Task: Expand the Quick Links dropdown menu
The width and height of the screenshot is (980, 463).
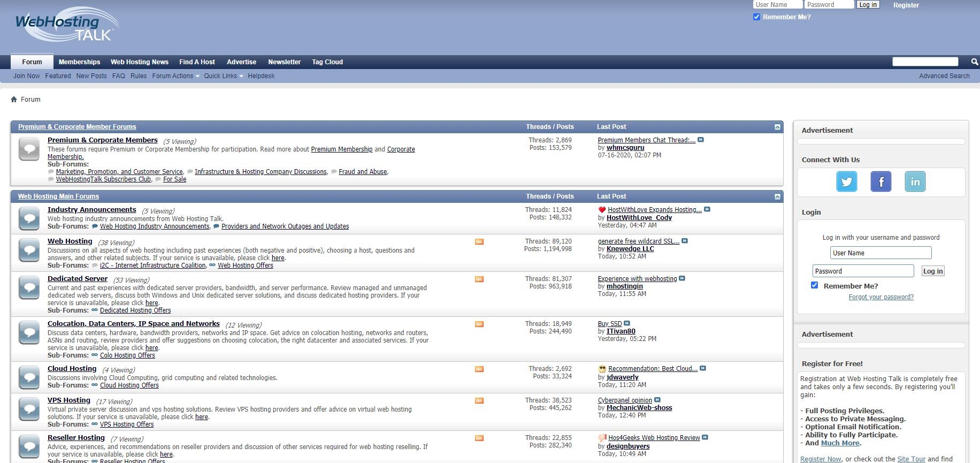Action: pos(223,76)
